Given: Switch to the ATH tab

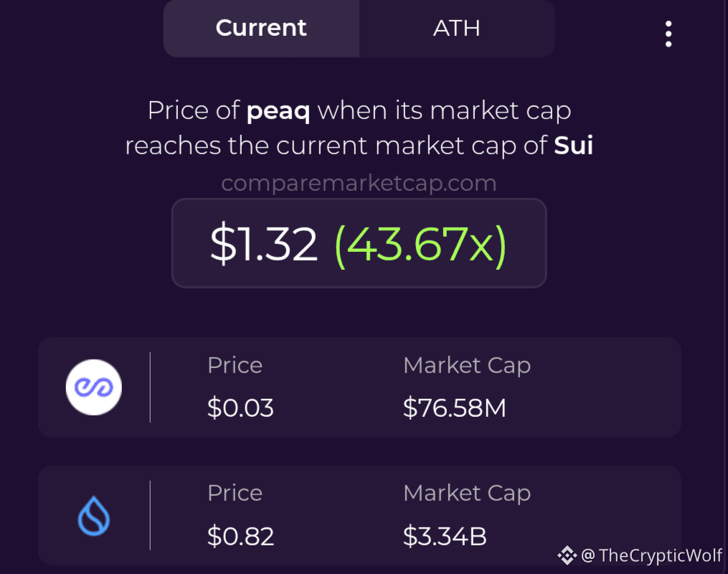Looking at the screenshot, I should coord(457,28).
